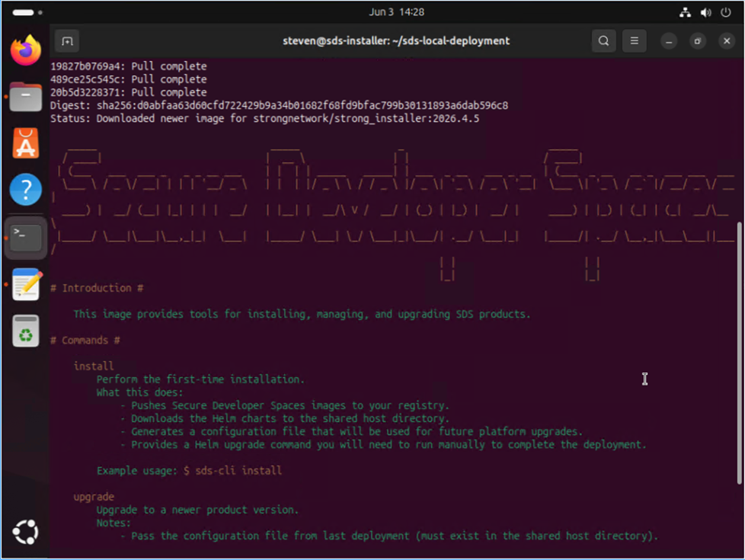Click 'Provides a Helm upgrade command' line

[383, 445]
